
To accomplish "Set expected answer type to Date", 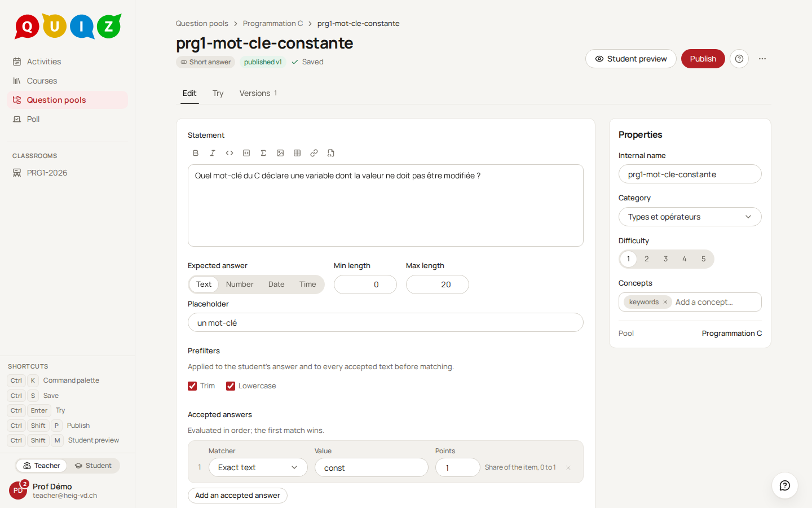I will click(276, 284).
